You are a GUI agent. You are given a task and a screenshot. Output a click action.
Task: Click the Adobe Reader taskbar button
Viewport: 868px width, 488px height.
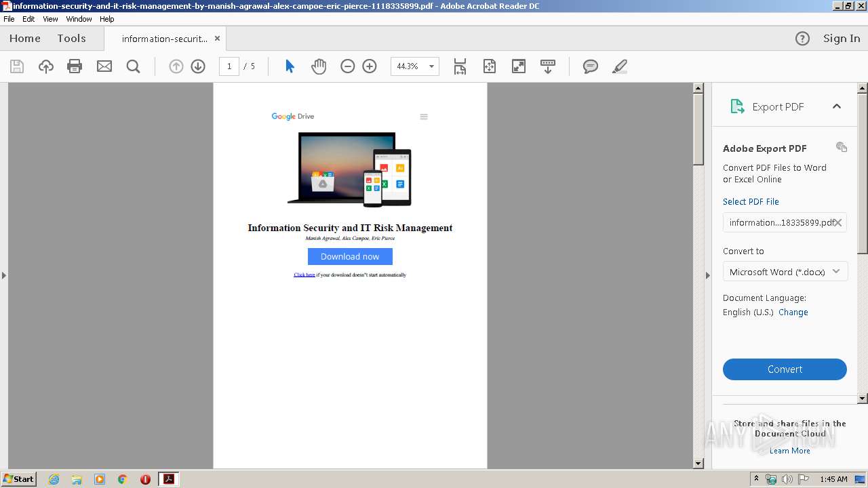pos(168,479)
